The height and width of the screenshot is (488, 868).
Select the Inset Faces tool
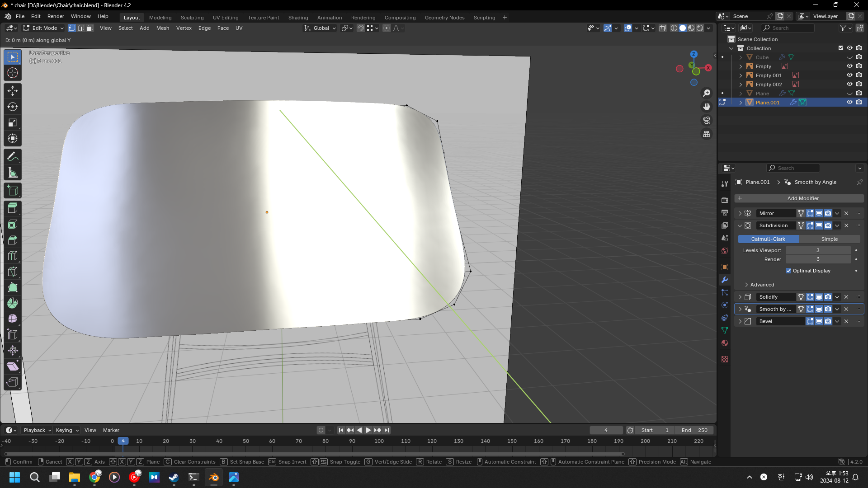[13, 224]
